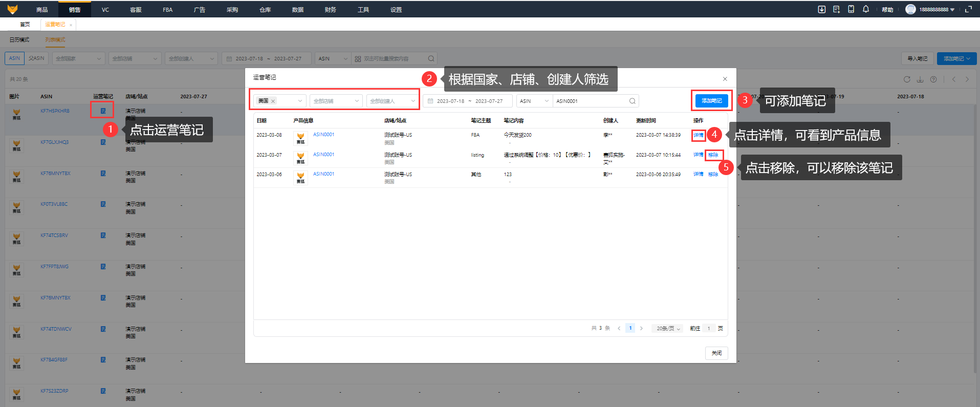
Task: Open the note icon for KF7H5PKHR8
Action: pyautogui.click(x=103, y=111)
